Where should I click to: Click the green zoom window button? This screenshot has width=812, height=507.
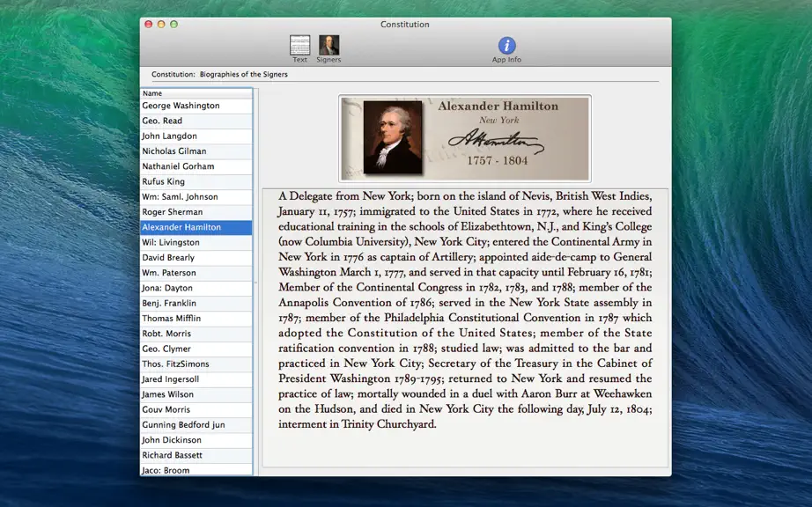tap(174, 25)
